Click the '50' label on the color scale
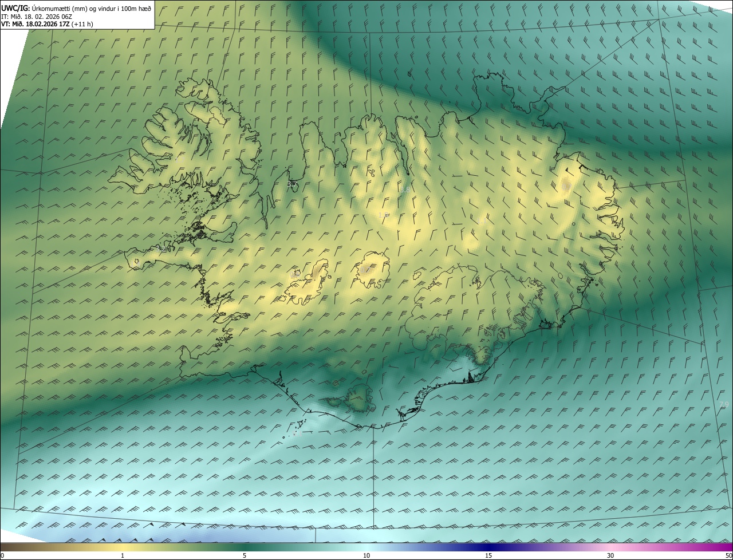This screenshot has height=560, width=733. [x=728, y=555]
